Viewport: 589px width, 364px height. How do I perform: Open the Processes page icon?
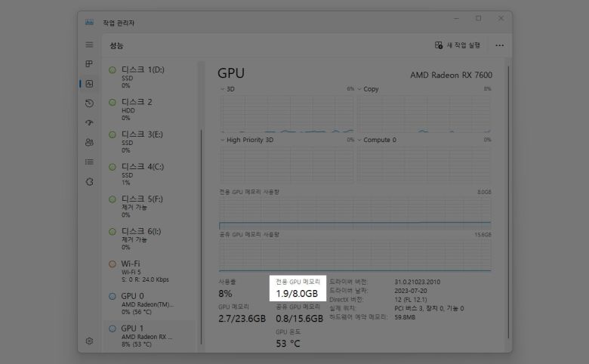tap(89, 64)
